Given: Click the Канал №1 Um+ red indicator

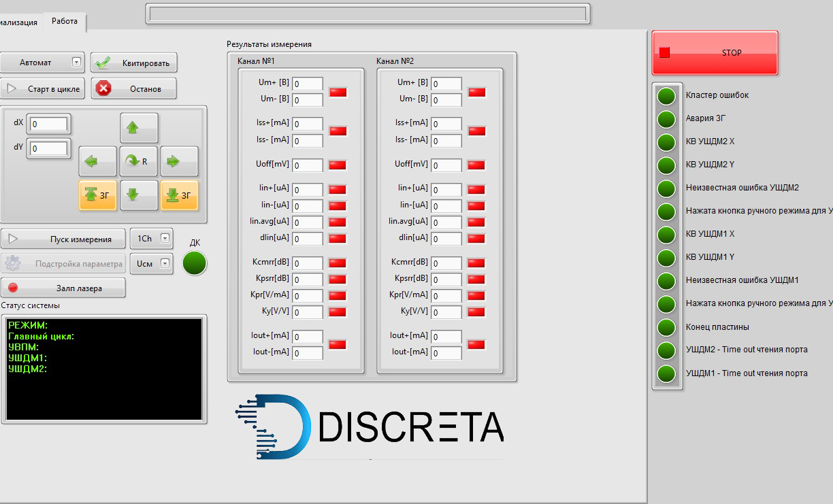Looking at the screenshot, I should coord(338,92).
